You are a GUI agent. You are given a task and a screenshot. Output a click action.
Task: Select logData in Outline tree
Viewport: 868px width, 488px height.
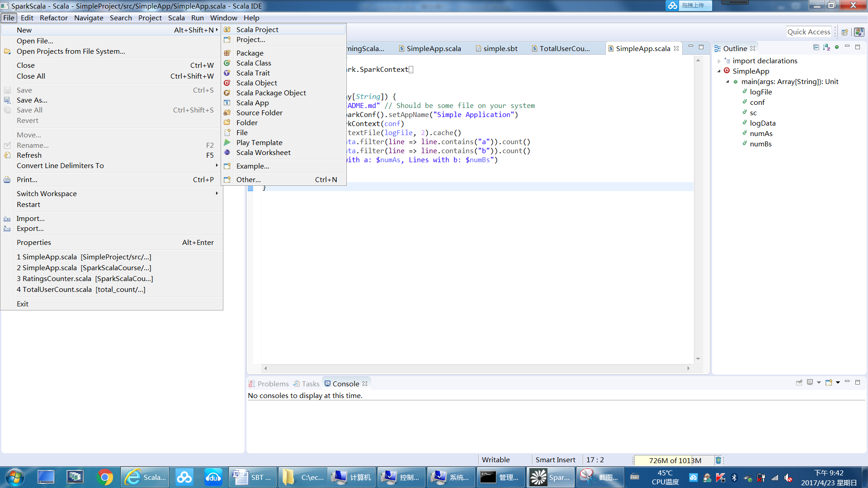point(763,123)
